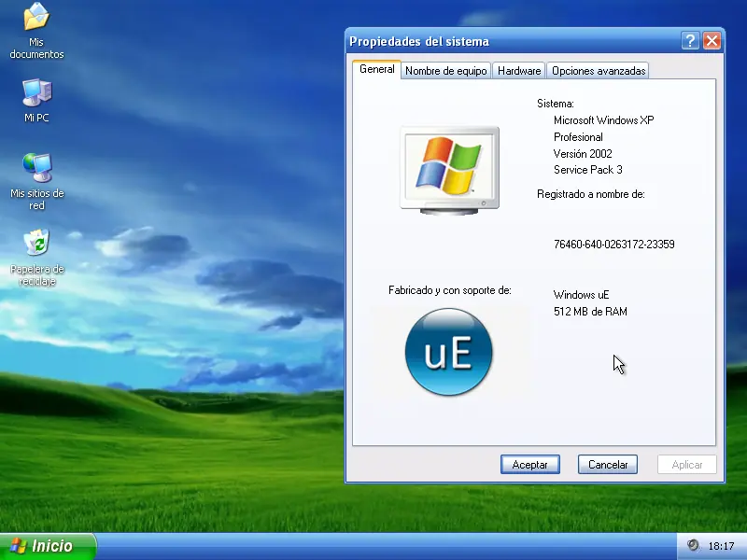747x560 pixels.
Task: Click the 512 MB de RAM text
Action: click(590, 312)
